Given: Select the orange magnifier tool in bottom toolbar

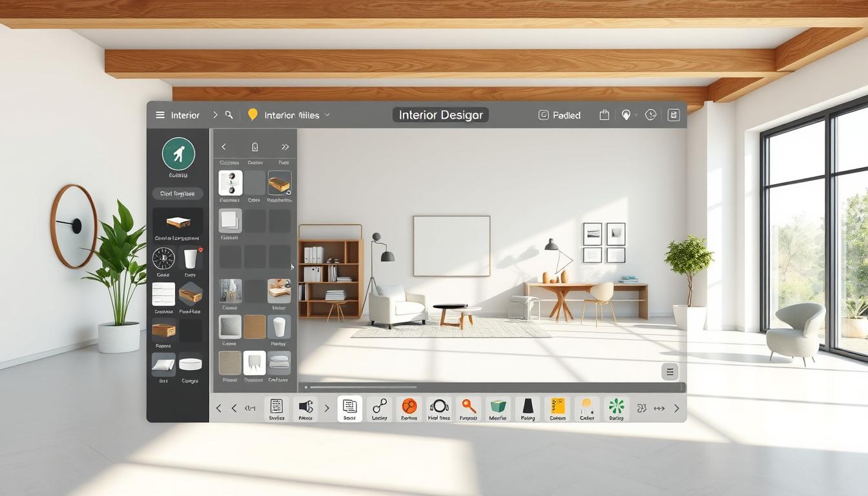Looking at the screenshot, I should point(468,408).
